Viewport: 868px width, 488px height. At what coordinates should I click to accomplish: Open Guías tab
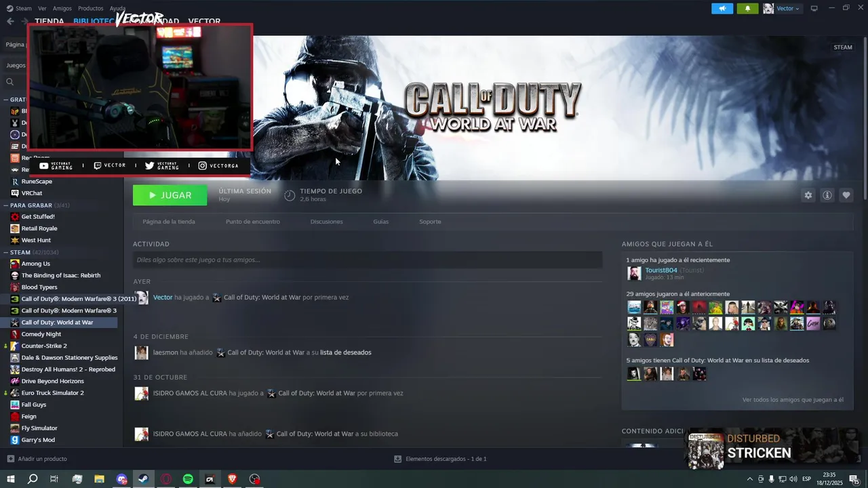(x=380, y=222)
